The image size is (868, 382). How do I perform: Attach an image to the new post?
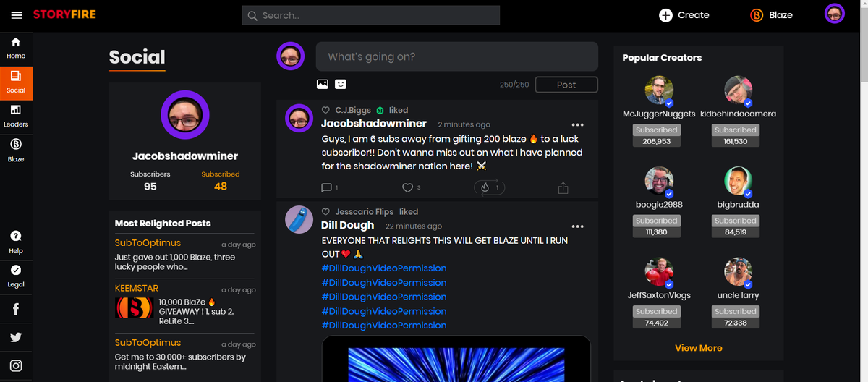[x=323, y=84]
